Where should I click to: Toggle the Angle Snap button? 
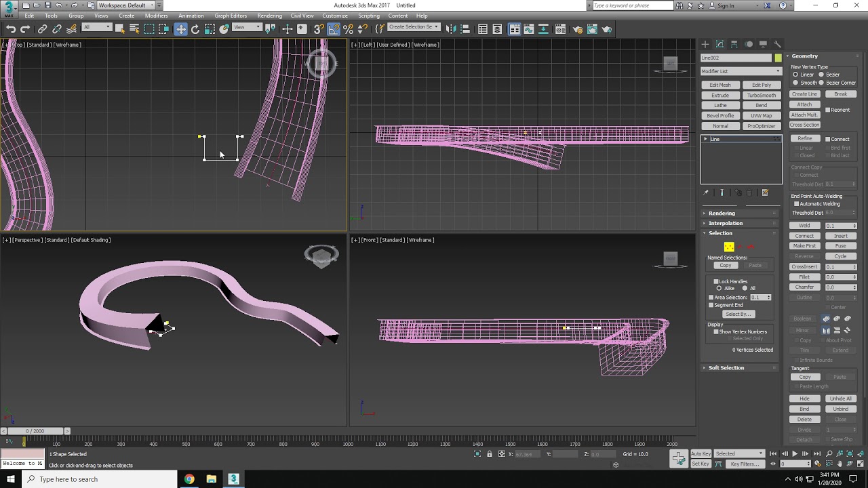click(334, 29)
